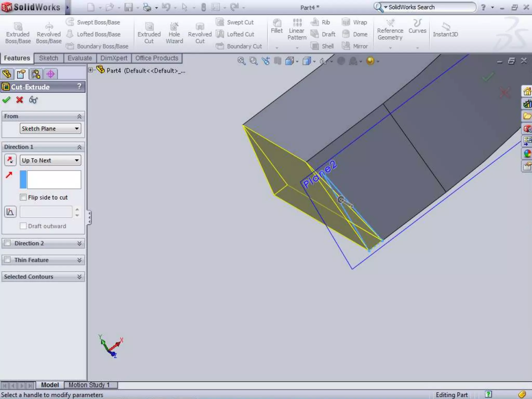The image size is (532, 399).
Task: Click the SolidWorks Search input field
Action: click(429, 7)
